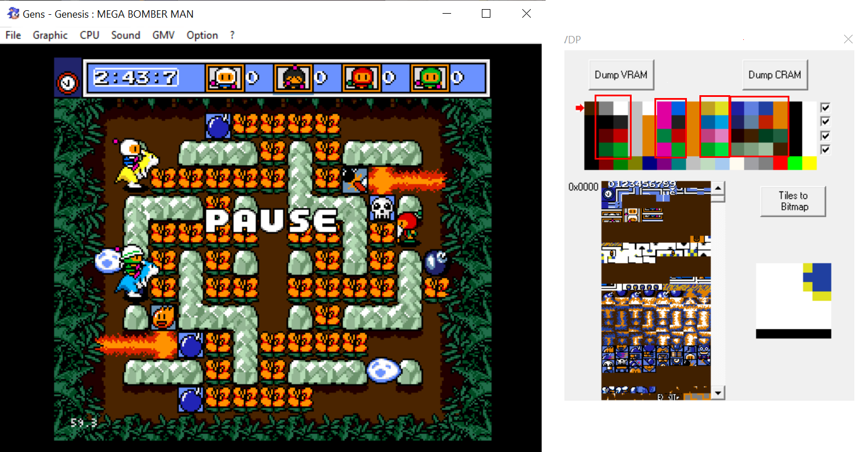Maximize the Gens emulator window
The image size is (868, 452).
[x=486, y=14]
